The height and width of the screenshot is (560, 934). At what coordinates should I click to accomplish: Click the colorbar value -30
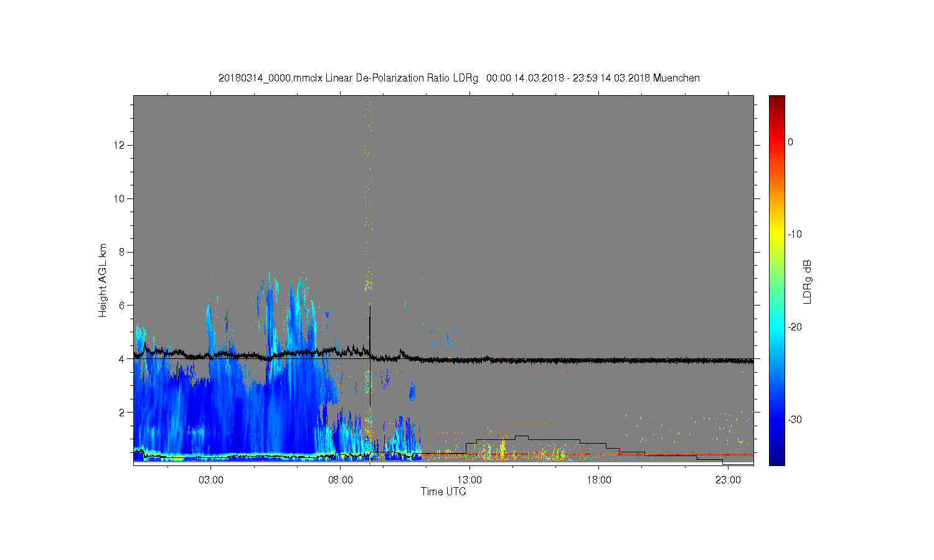coord(794,420)
